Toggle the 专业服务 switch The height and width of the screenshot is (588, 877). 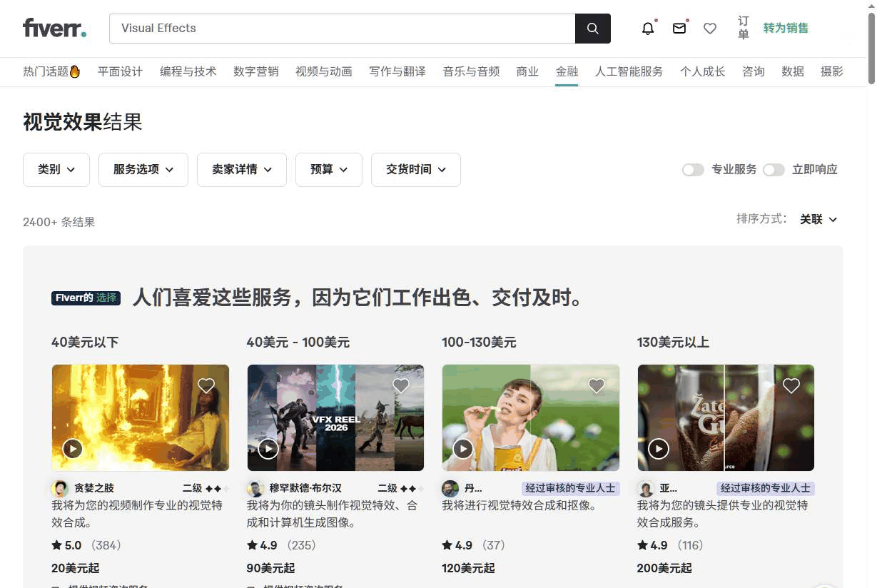click(x=693, y=170)
